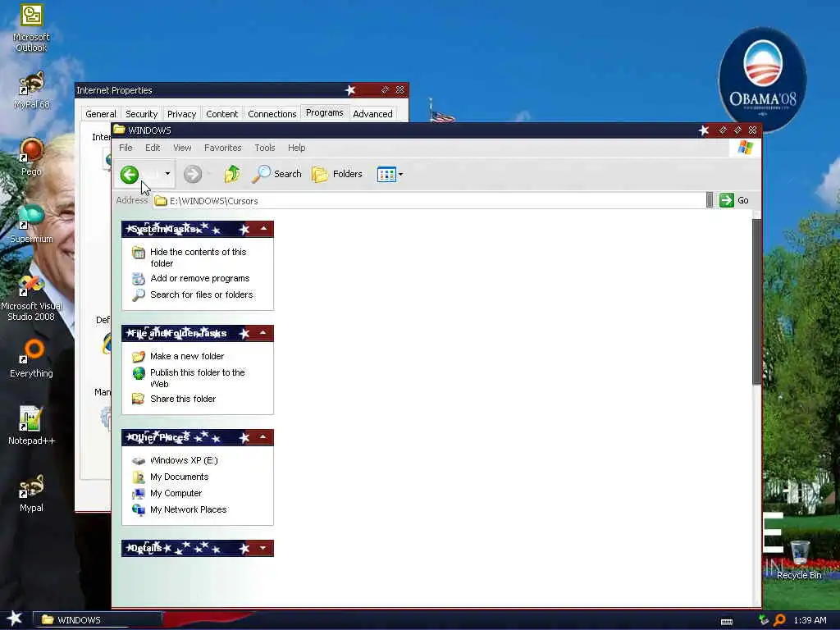Open the File menu
The image size is (840, 630).
pyautogui.click(x=126, y=148)
